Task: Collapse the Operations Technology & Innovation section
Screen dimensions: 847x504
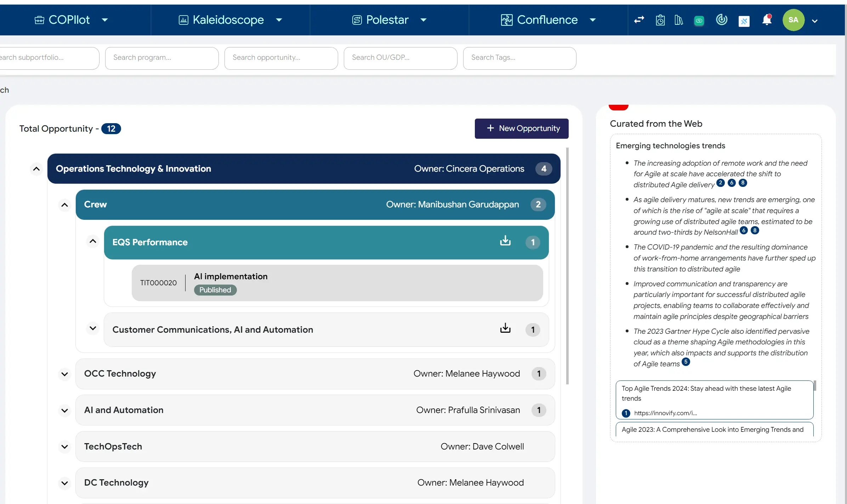Action: (36, 169)
